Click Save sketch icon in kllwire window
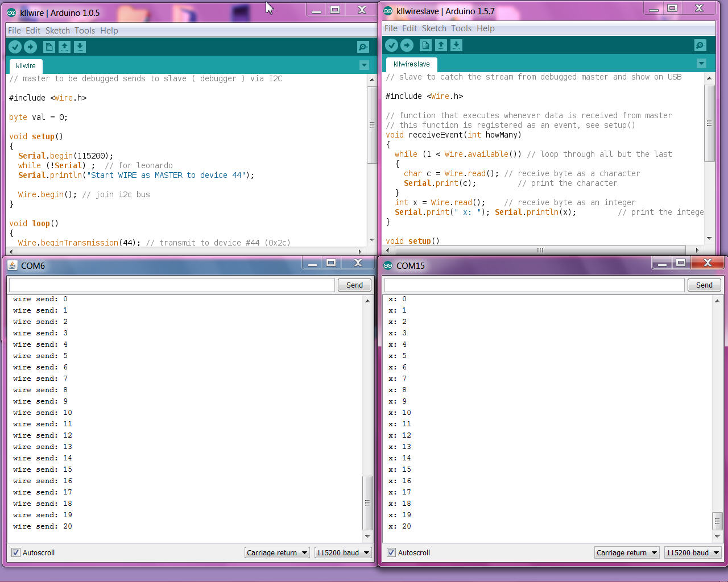 pyautogui.click(x=80, y=47)
